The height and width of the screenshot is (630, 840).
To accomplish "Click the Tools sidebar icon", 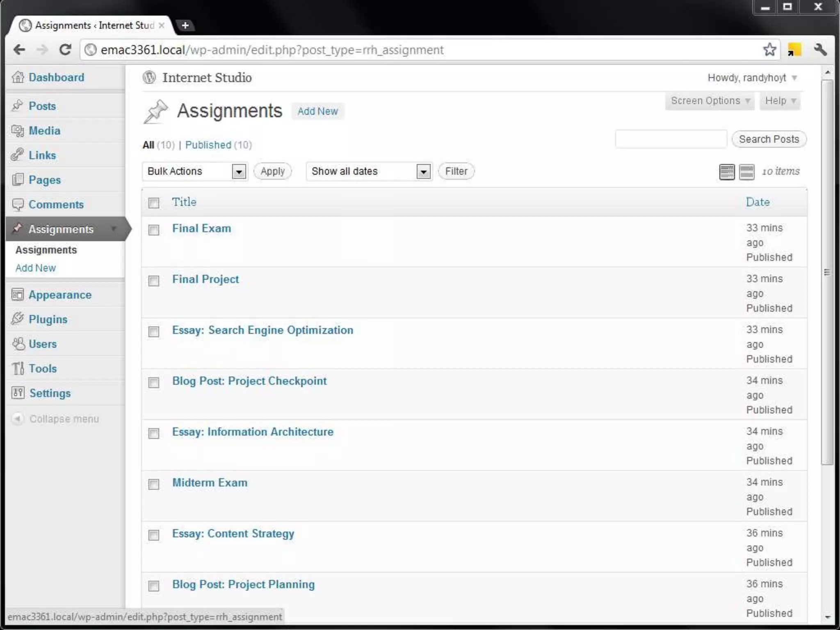I will [18, 368].
